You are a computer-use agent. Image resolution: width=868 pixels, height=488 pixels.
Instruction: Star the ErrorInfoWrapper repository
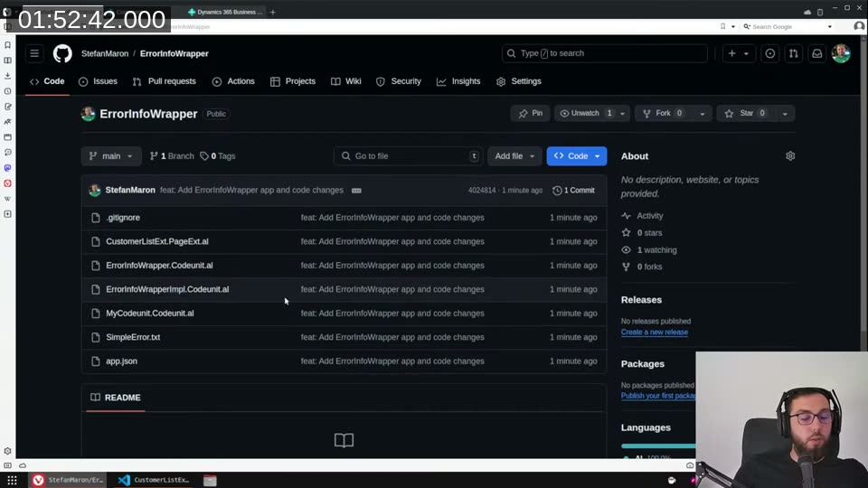[x=745, y=114]
